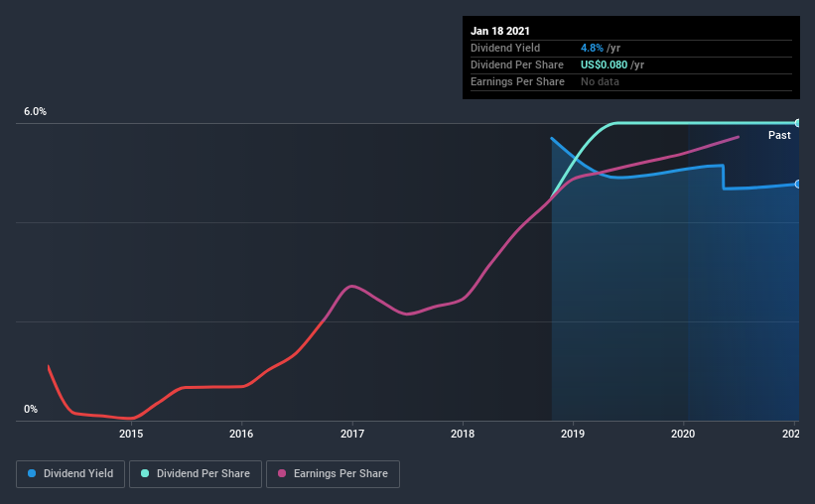Click the 2018 x-axis label
The image size is (815, 504).
coord(463,434)
